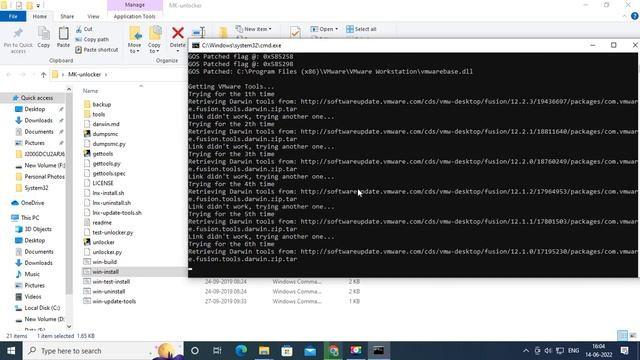The height and width of the screenshot is (360, 640).
Task: Open Downloads under Quick access
Action: [38, 120]
